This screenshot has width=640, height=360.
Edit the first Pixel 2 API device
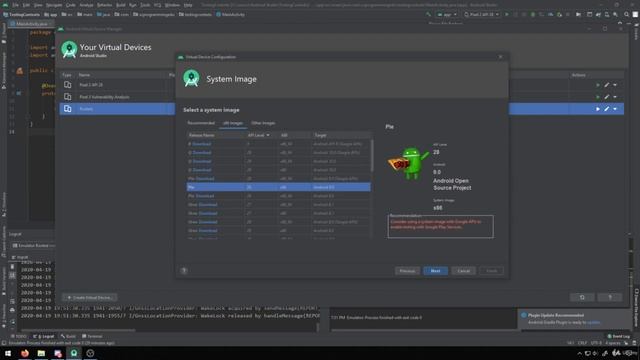pyautogui.click(x=607, y=85)
